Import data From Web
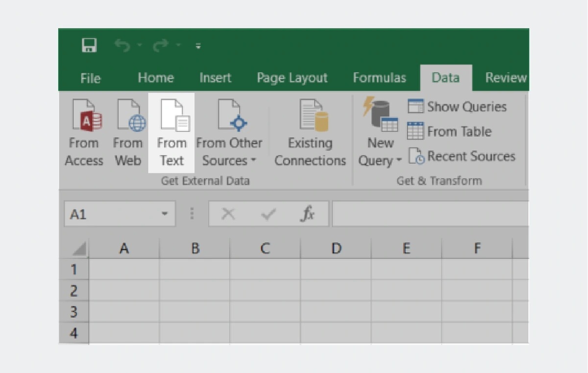Image resolution: width=588 pixels, height=373 pixels. click(x=128, y=132)
